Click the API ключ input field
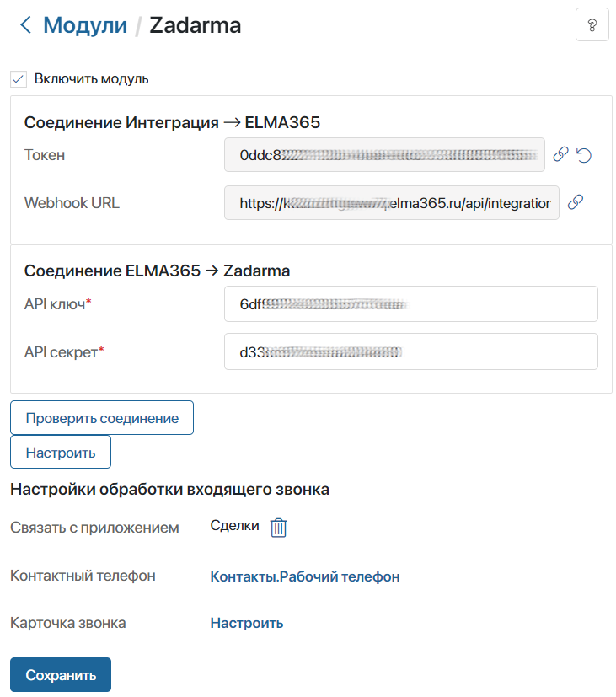This screenshot has width=616, height=697. tap(411, 304)
